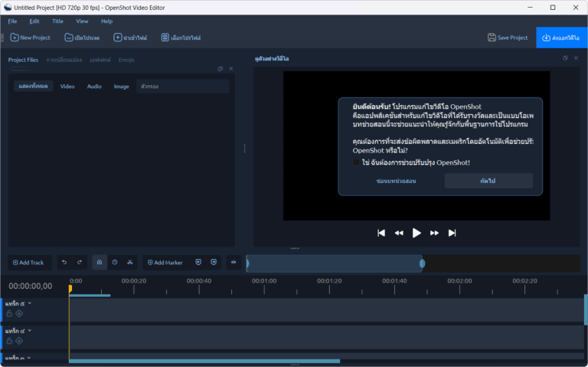Close the Project Files panel
The width and height of the screenshot is (588, 367).
click(x=231, y=69)
